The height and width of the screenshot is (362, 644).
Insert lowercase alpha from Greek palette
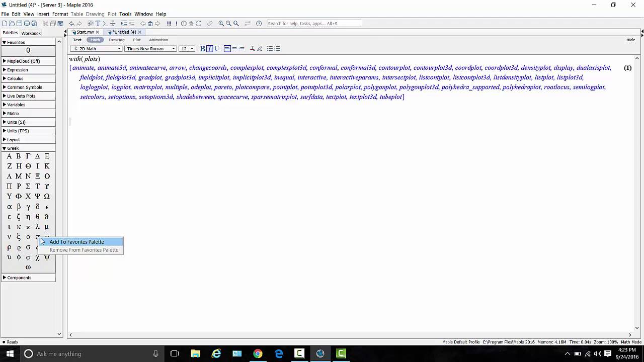point(9,207)
